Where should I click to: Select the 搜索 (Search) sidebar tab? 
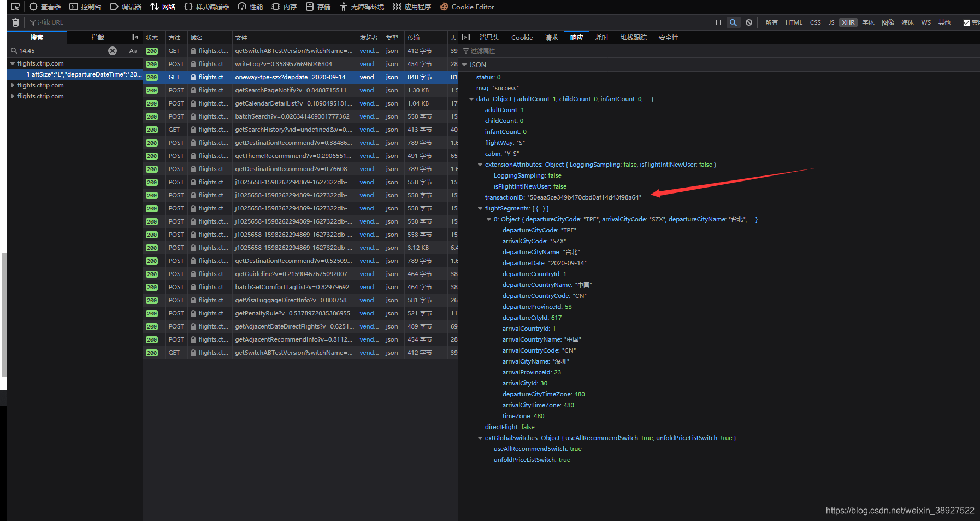[x=37, y=38]
